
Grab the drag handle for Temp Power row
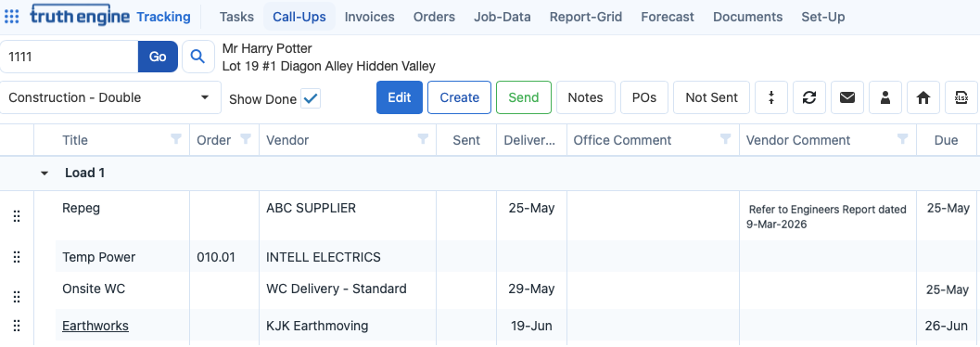point(17,257)
